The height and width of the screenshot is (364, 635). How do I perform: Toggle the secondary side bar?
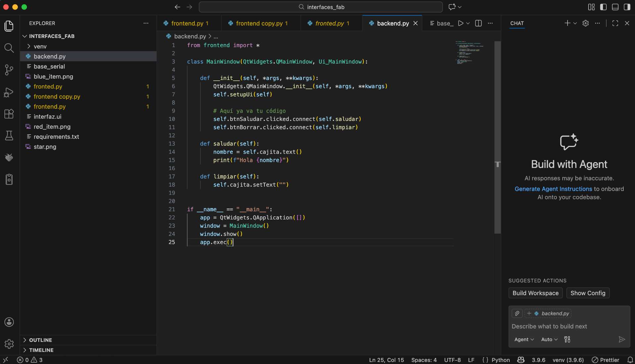[x=627, y=7]
